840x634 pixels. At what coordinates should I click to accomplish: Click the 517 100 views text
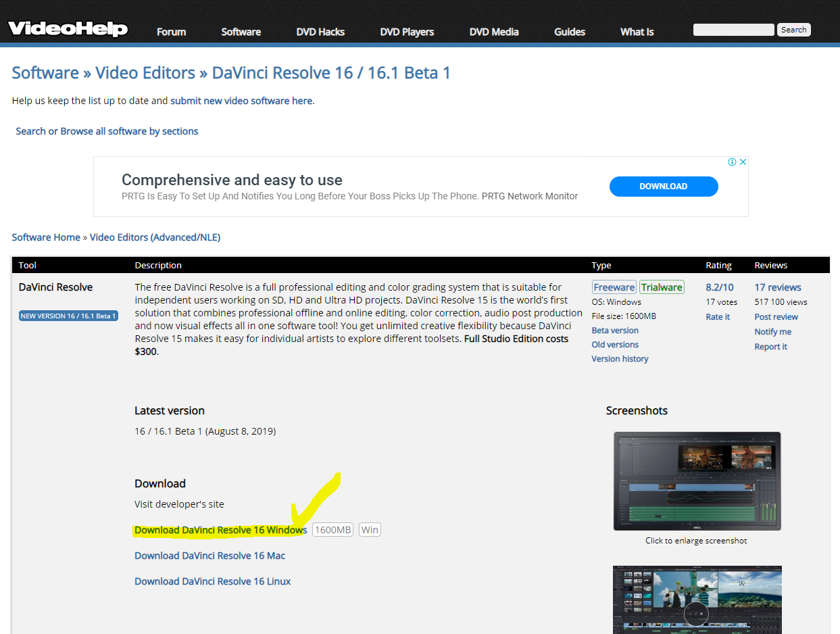(781, 302)
